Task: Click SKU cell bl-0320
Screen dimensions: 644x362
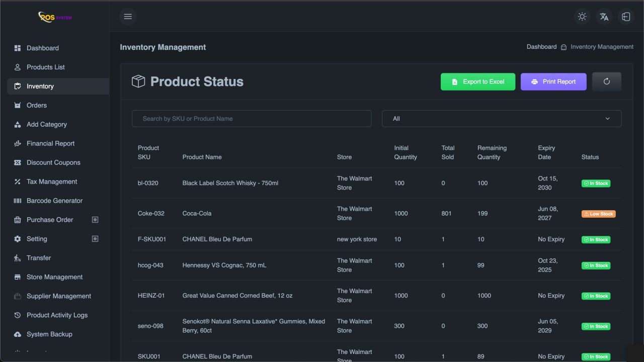Action: point(148,183)
